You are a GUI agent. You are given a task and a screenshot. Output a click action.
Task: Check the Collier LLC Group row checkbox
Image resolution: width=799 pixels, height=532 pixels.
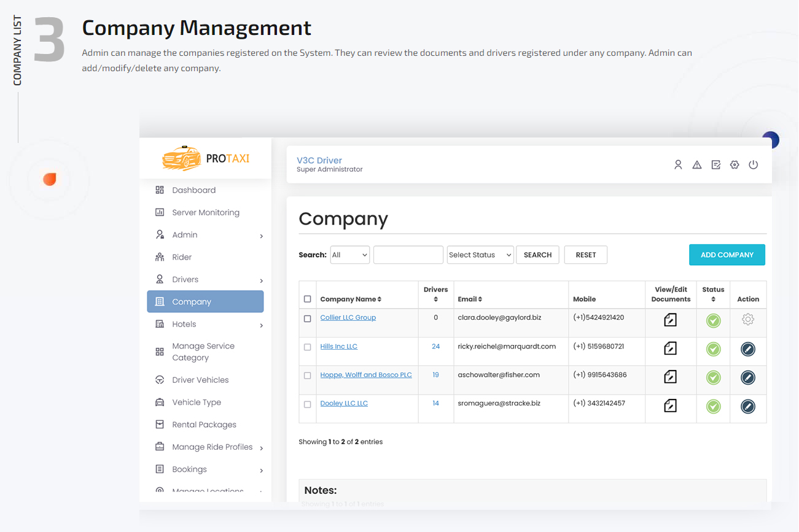pos(308,318)
